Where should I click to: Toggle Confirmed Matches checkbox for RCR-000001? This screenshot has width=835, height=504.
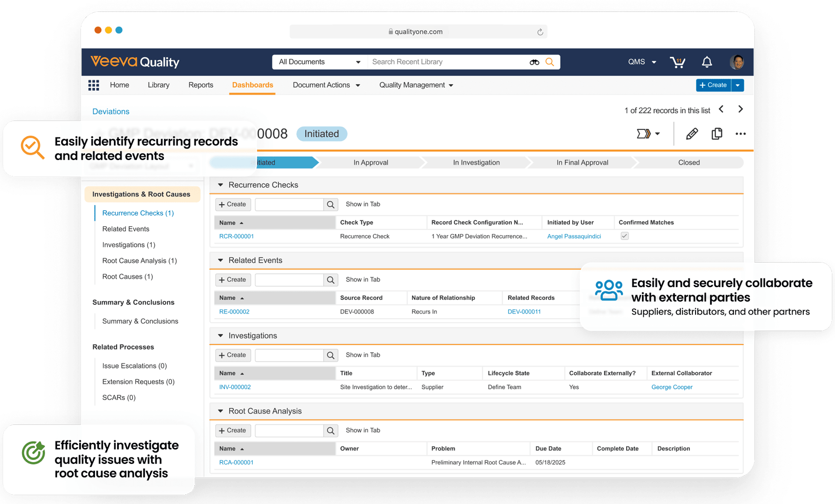pyautogui.click(x=624, y=236)
